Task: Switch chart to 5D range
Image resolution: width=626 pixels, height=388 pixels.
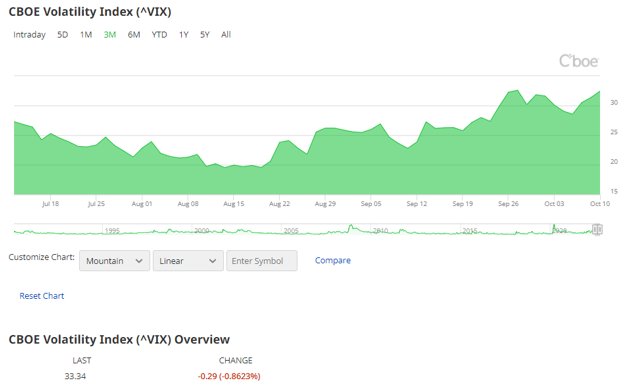Action: (x=62, y=35)
